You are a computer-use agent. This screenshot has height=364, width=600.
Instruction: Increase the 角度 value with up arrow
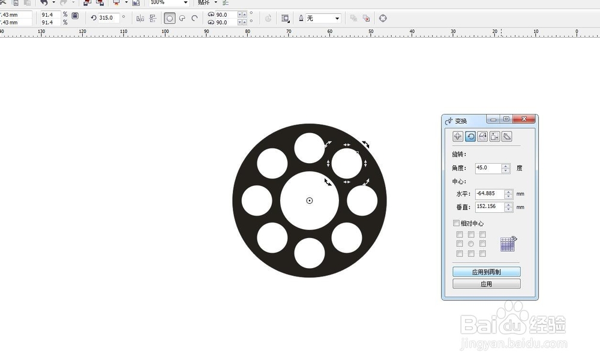[x=506, y=166]
